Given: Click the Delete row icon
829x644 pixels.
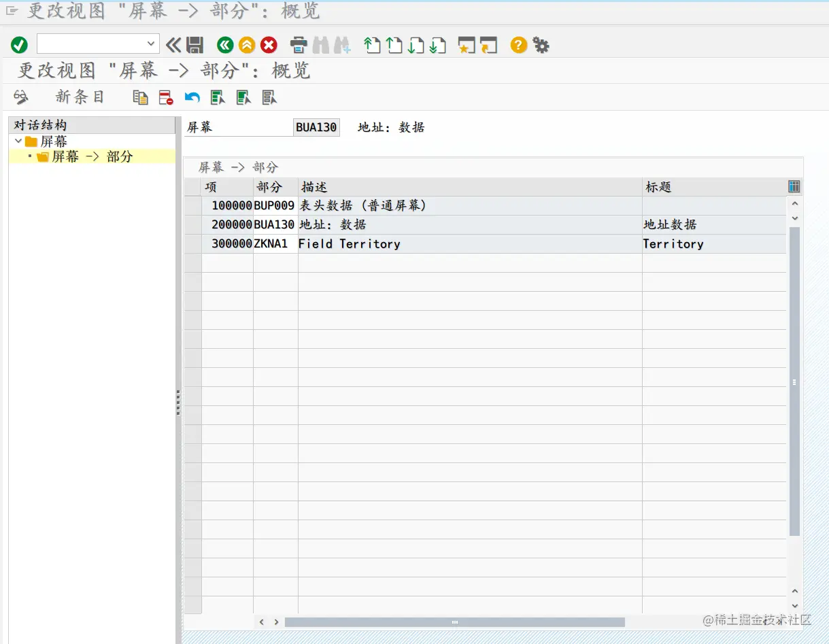Looking at the screenshot, I should [166, 98].
